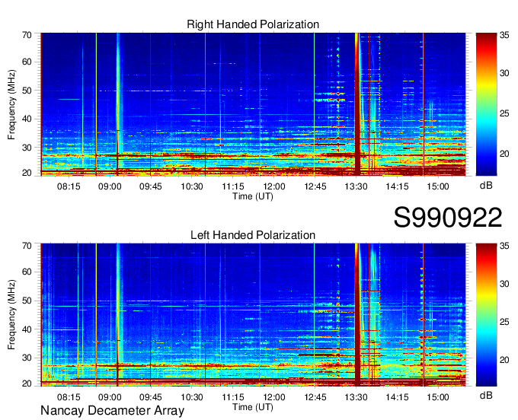Select 13:30 tick on right-handed plot time axis
This screenshot has height=420, width=518.
coord(357,186)
